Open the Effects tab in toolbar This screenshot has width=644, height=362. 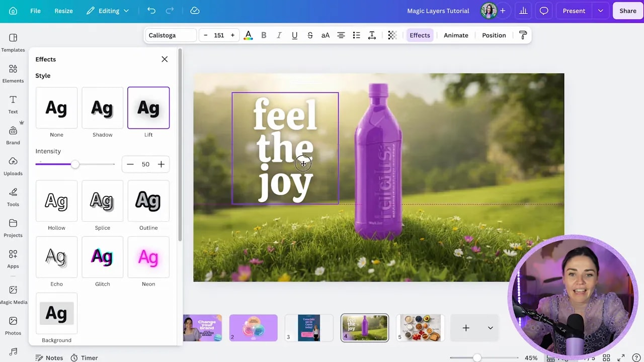420,35
